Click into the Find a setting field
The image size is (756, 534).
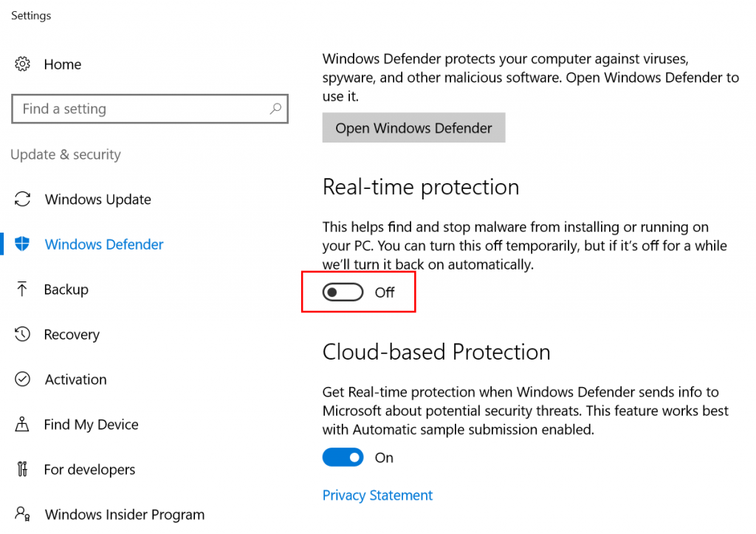140,109
